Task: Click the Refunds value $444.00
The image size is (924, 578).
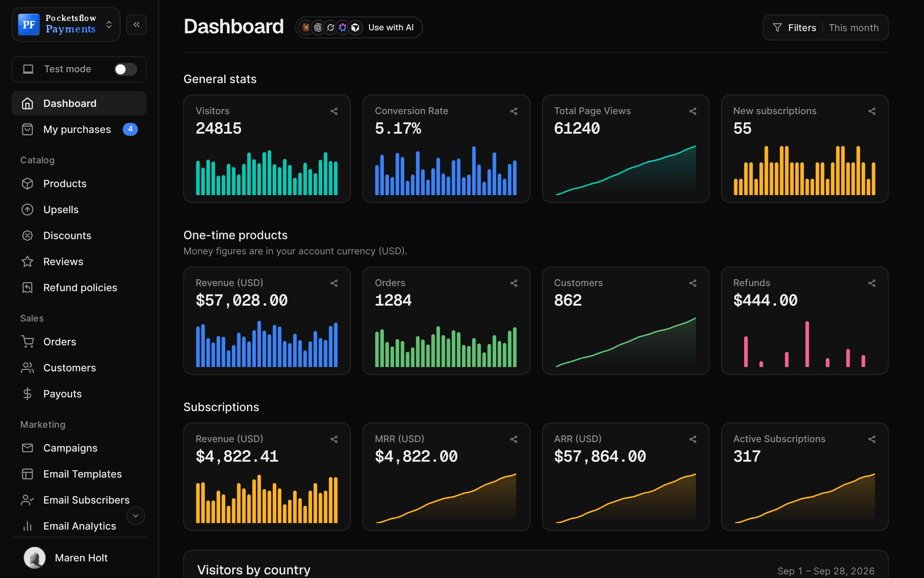Action: tap(765, 300)
